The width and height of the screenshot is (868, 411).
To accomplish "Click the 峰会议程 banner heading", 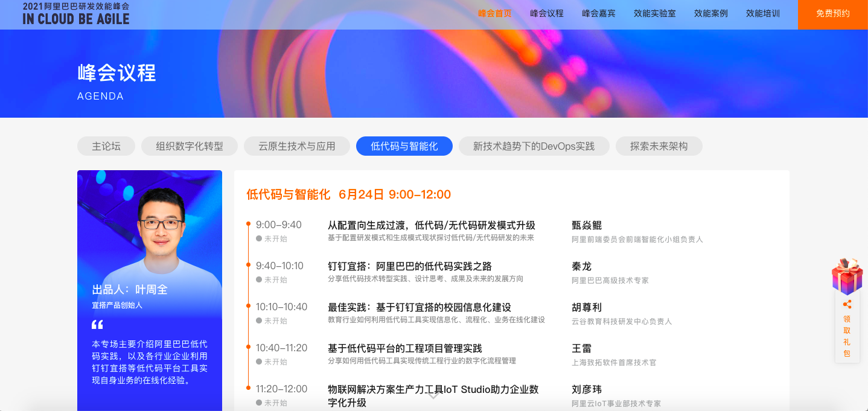I will coord(117,73).
